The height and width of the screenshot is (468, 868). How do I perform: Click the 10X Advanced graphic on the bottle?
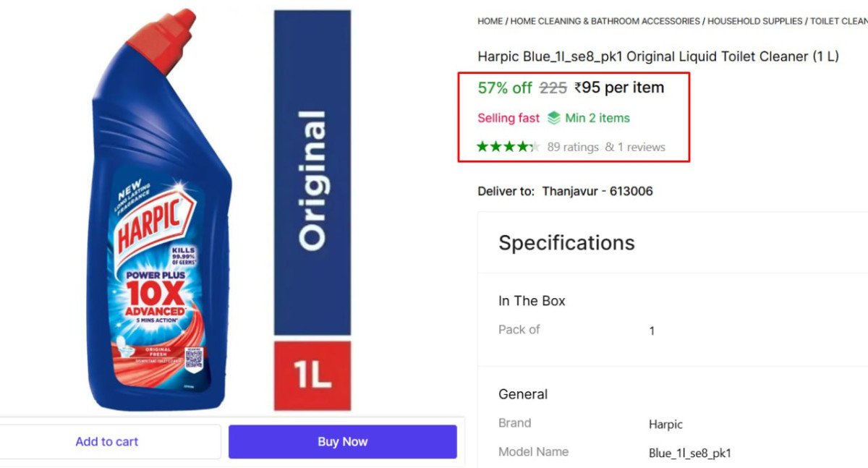(156, 295)
